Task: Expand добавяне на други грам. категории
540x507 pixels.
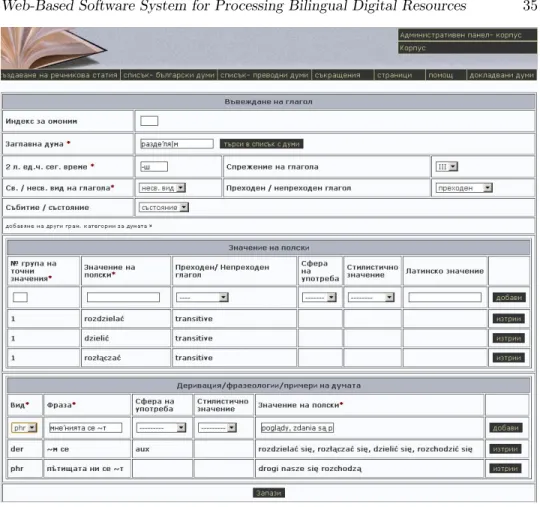Action: coord(79,226)
